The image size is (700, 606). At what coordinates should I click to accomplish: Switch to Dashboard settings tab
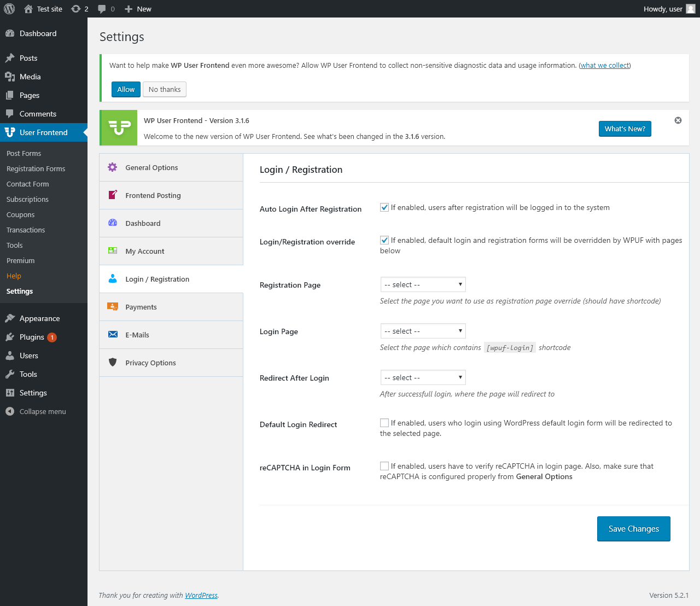coord(171,223)
